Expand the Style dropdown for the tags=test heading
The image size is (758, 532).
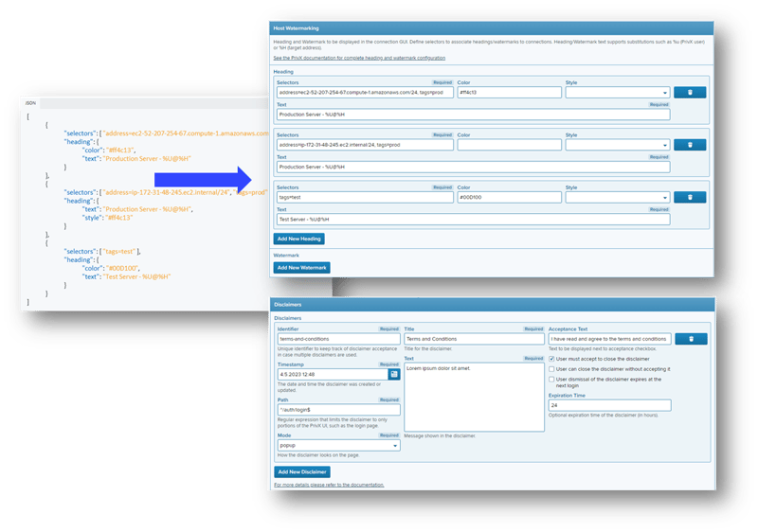click(x=617, y=197)
